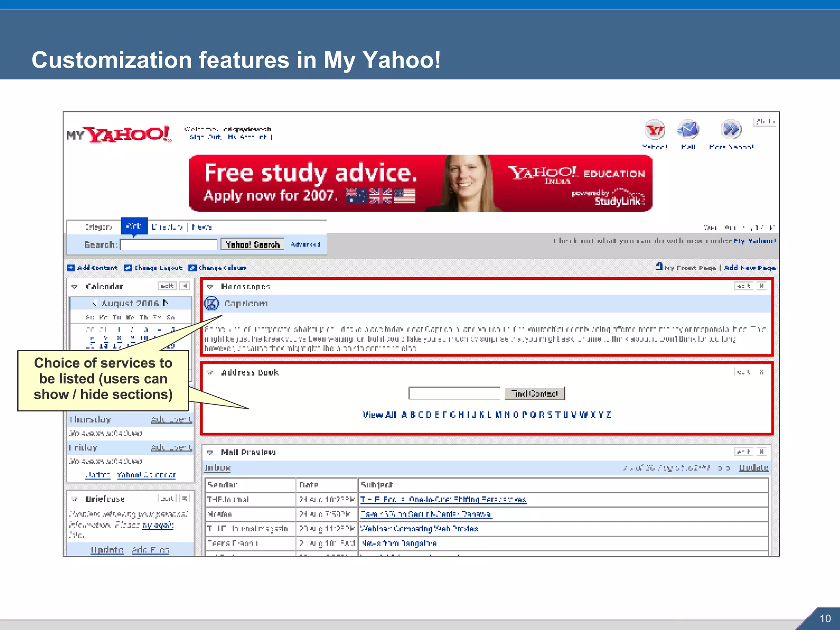The width and height of the screenshot is (840, 630).
Task: Open the More Yahoo! arrows icon
Action: 731,130
